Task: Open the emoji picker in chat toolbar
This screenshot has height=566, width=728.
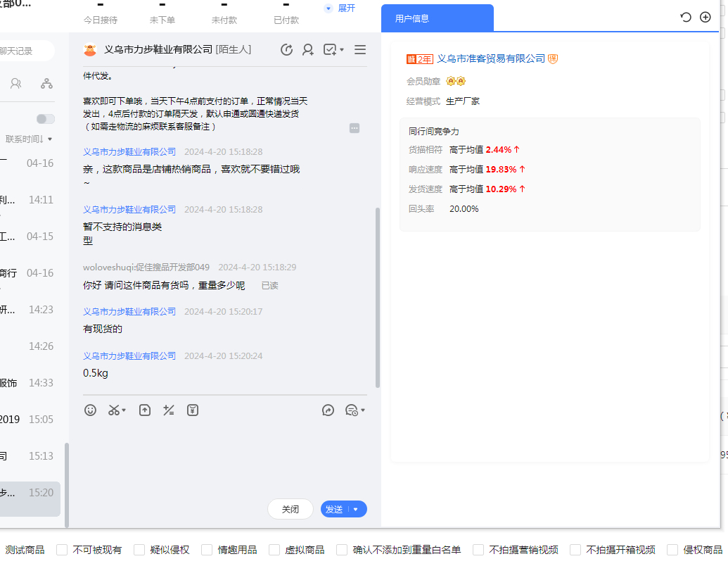Action: (90, 410)
